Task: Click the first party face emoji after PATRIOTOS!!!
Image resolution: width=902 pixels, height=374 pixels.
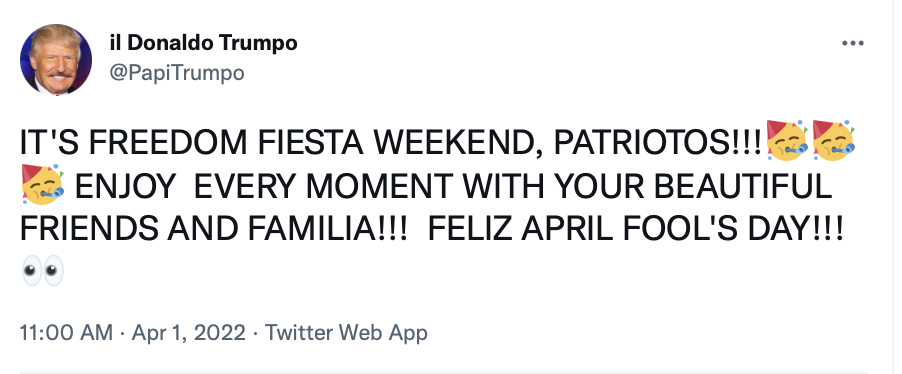Action: [787, 141]
